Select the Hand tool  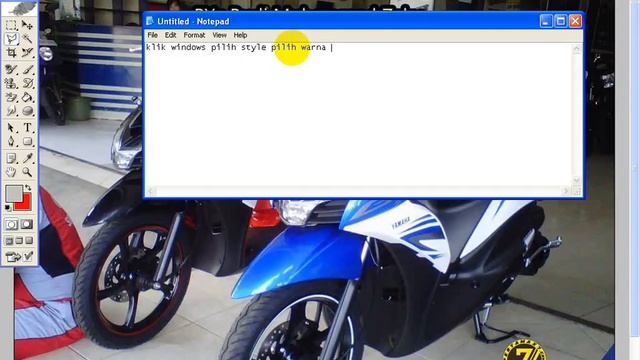click(11, 172)
